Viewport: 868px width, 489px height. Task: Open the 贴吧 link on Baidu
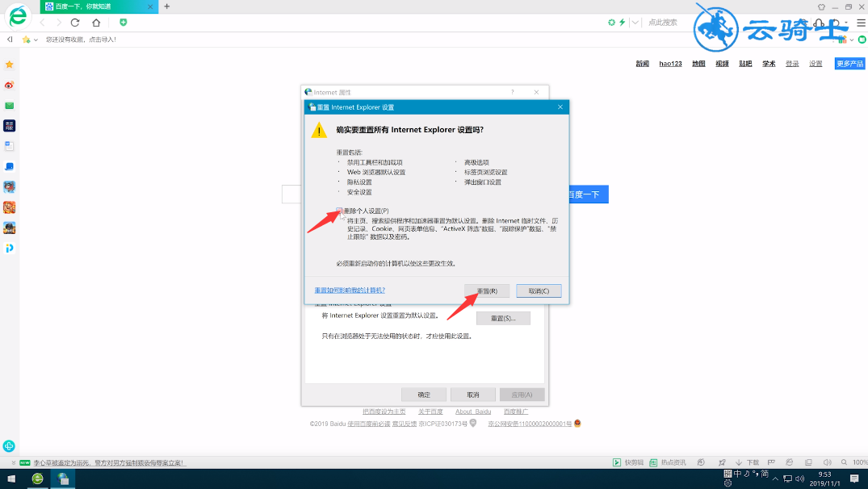click(745, 64)
